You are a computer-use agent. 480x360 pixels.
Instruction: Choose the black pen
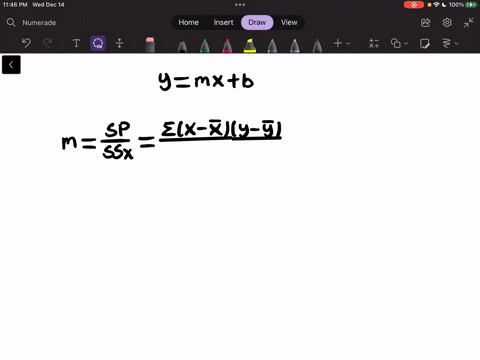182,46
